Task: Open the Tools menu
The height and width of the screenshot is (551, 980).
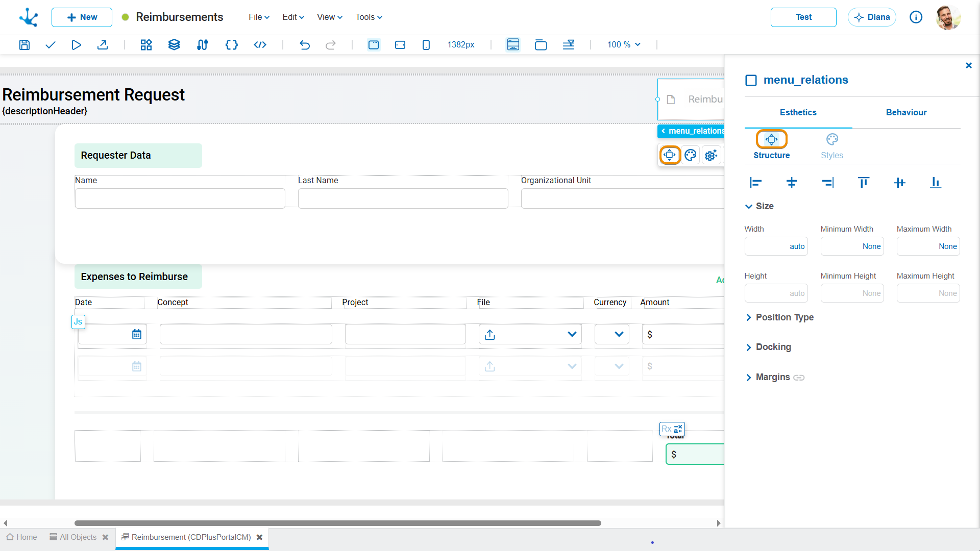Action: (x=369, y=17)
